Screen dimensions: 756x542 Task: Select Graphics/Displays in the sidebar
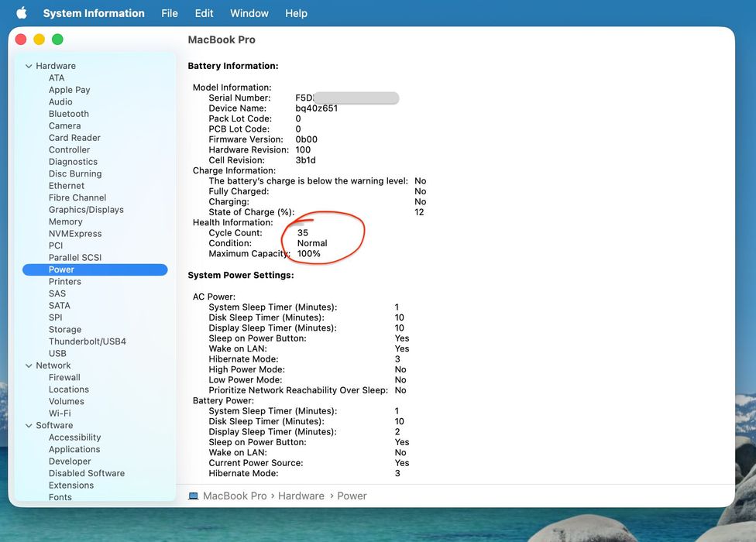86,210
